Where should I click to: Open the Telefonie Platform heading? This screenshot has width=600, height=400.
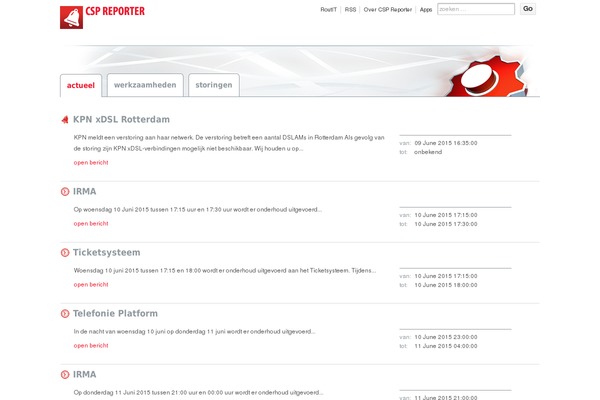coord(115,313)
